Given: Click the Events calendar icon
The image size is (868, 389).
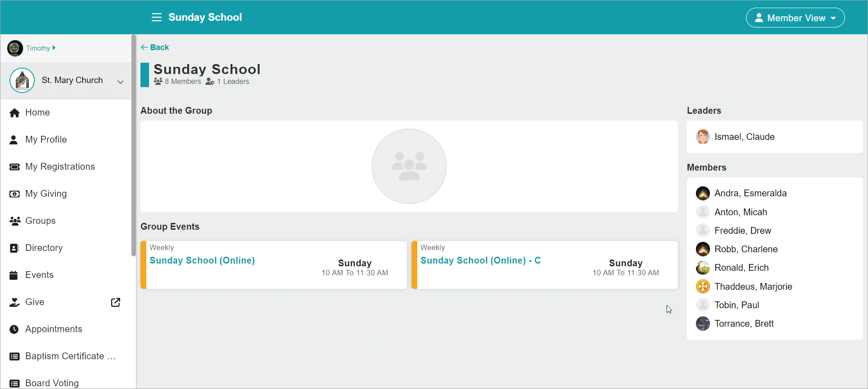Looking at the screenshot, I should [x=14, y=275].
